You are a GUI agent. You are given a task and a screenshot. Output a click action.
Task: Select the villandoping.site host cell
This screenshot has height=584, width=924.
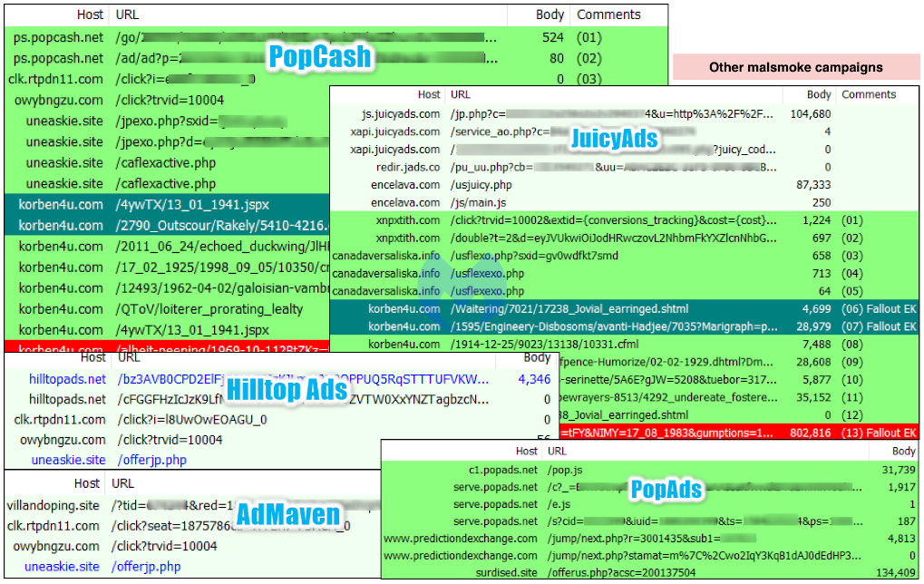pos(53,506)
